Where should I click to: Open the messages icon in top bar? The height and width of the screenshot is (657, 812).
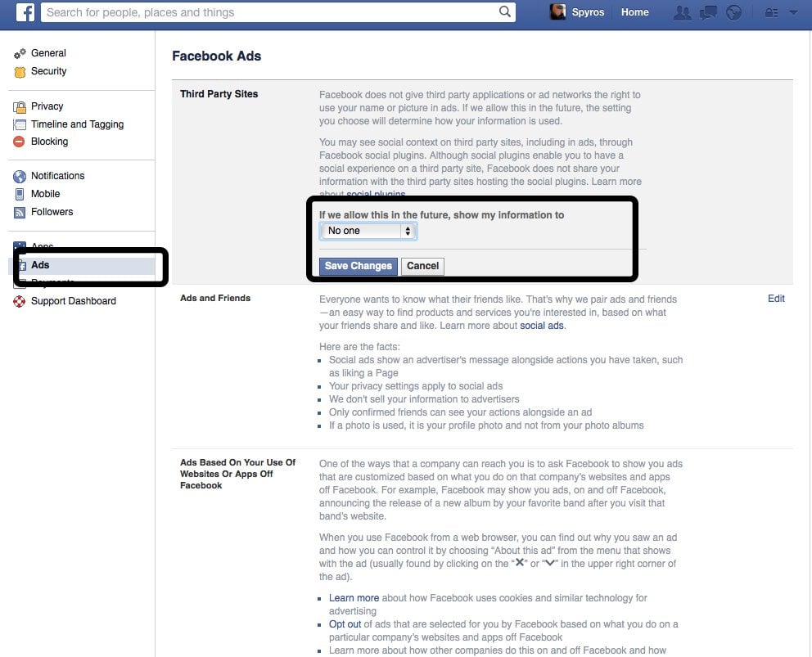pyautogui.click(x=708, y=12)
